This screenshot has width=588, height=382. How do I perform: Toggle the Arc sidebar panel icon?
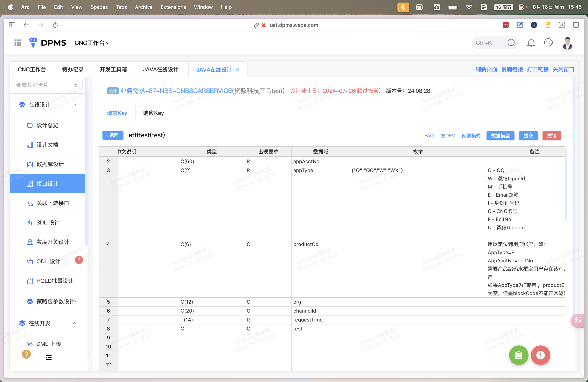pyautogui.click(x=12, y=25)
